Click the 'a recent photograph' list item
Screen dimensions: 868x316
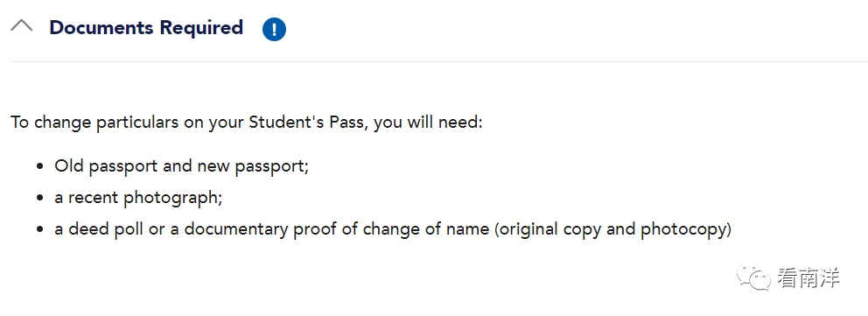point(138,198)
